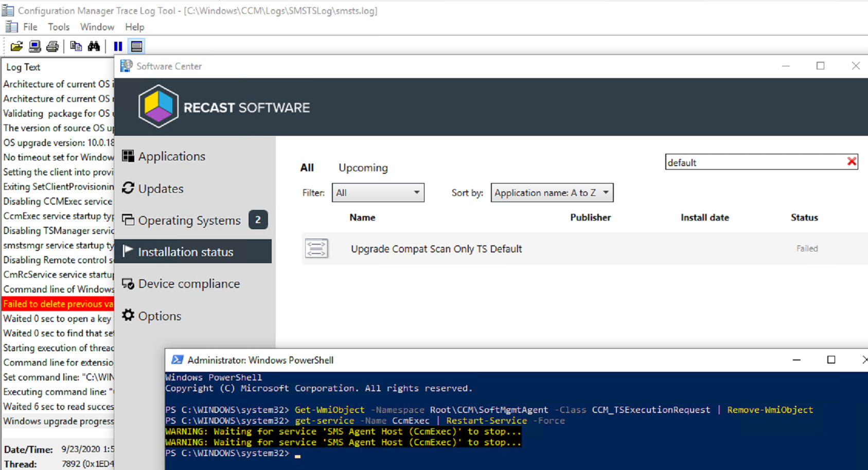Open Options in Software Center sidebar
868x470 pixels.
click(159, 316)
